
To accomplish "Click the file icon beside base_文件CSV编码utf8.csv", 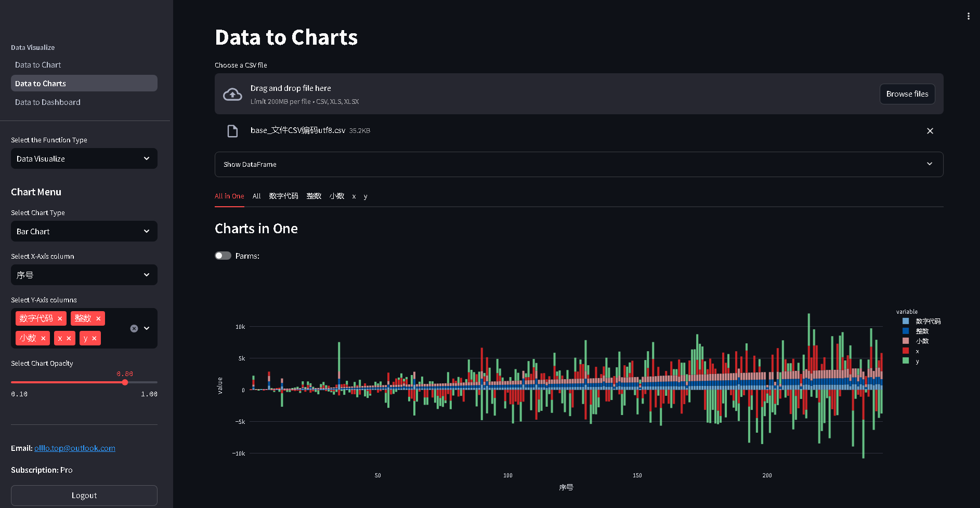I will (232, 131).
